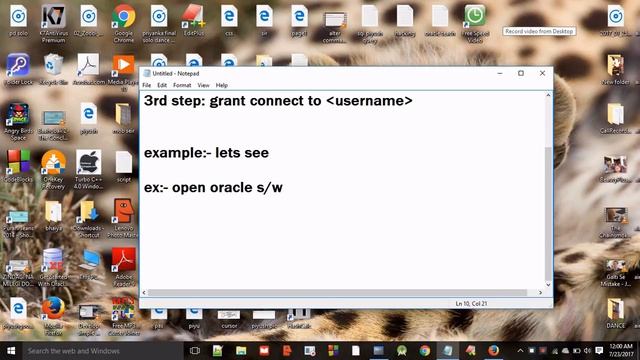Open Google Chrome from the taskbar
Viewport: 640px width, 360px height.
425,351
